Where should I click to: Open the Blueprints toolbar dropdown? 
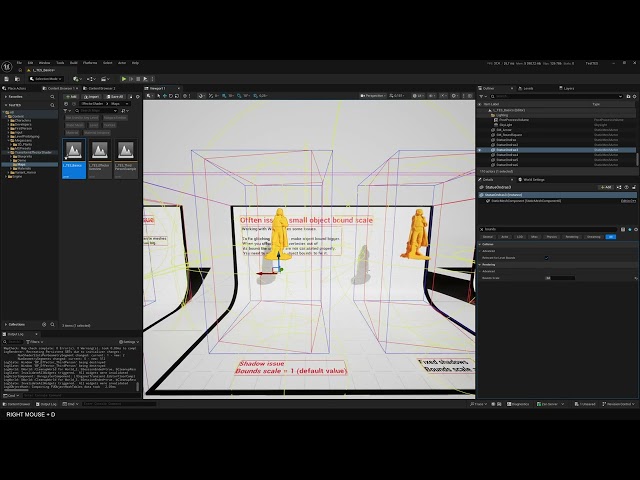[91, 79]
